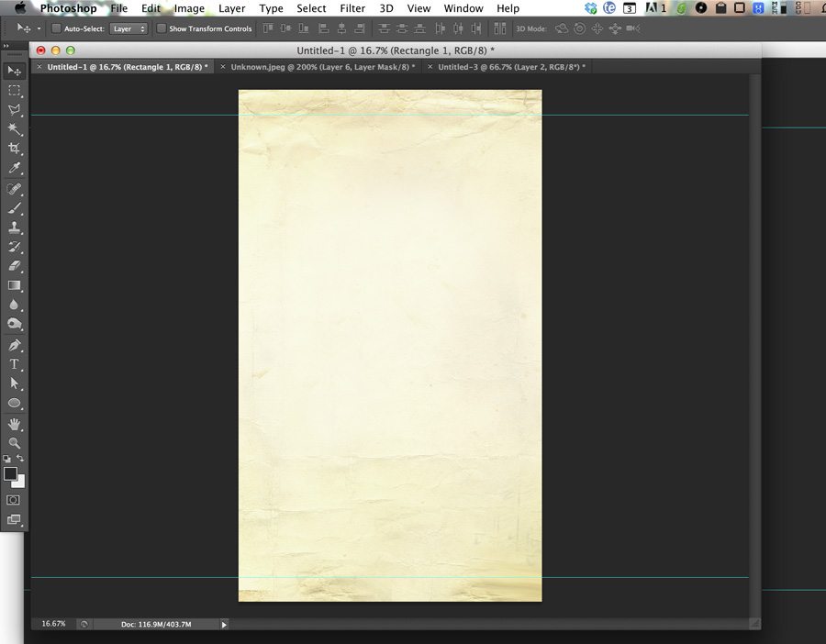The height and width of the screenshot is (644, 826).
Task: Open the Auto-Select Layer dropdown
Action: [x=128, y=29]
